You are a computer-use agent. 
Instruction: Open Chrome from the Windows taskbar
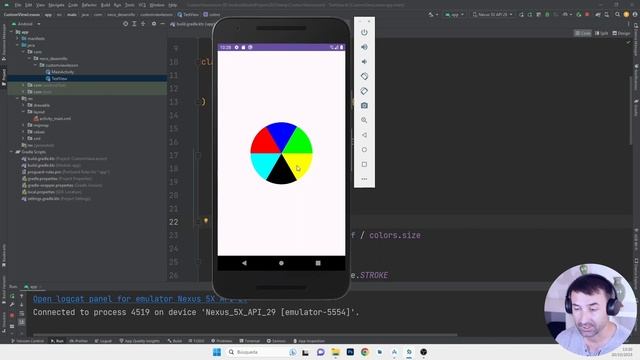tap(365, 352)
